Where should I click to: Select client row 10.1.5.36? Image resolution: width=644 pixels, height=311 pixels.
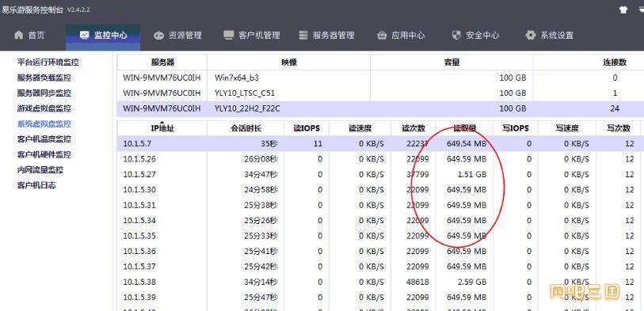(381, 251)
